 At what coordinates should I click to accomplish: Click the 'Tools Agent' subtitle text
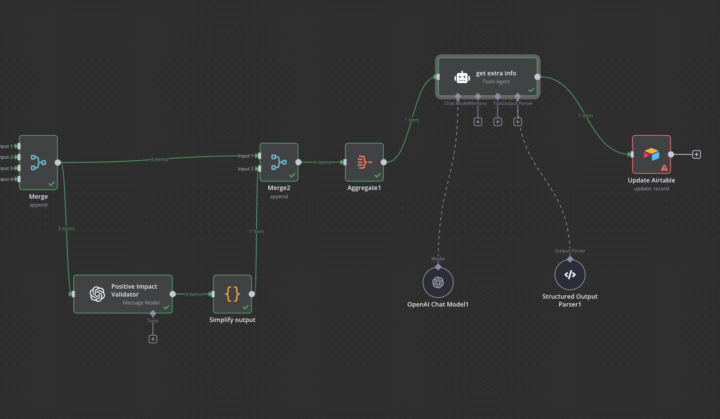tap(496, 82)
